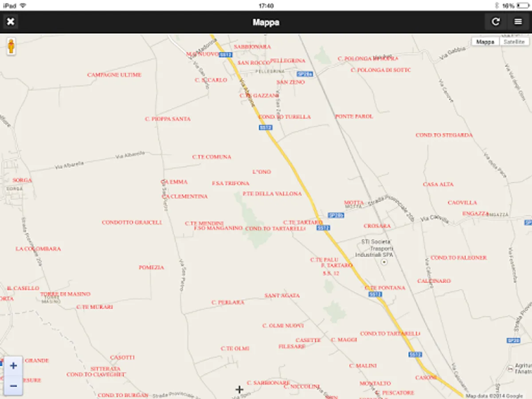Select the F.SA TRIFONA label
Screen dimensions: 532x399
pos(231,184)
